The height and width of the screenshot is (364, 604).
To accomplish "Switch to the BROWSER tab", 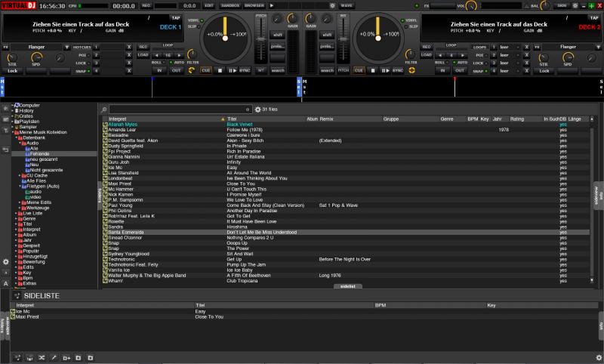I will 254,5.
